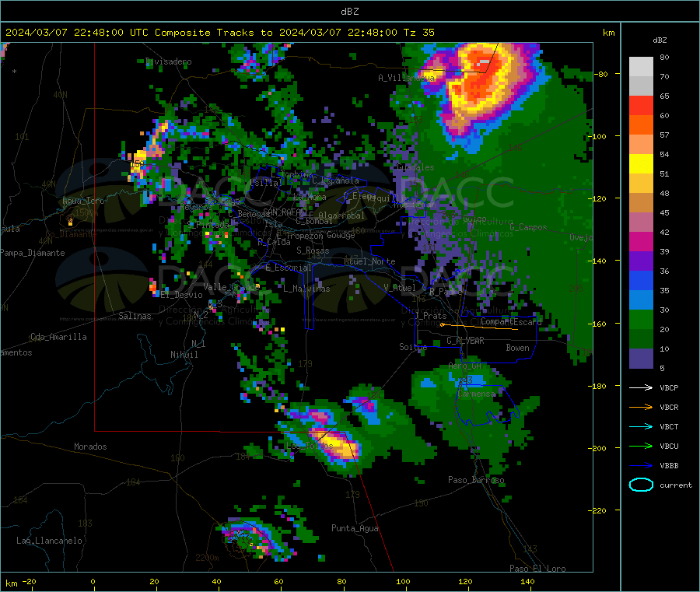Click the 'G_ALVEAR' map label
Screen dimensions: 700x592
pyautogui.click(x=465, y=341)
